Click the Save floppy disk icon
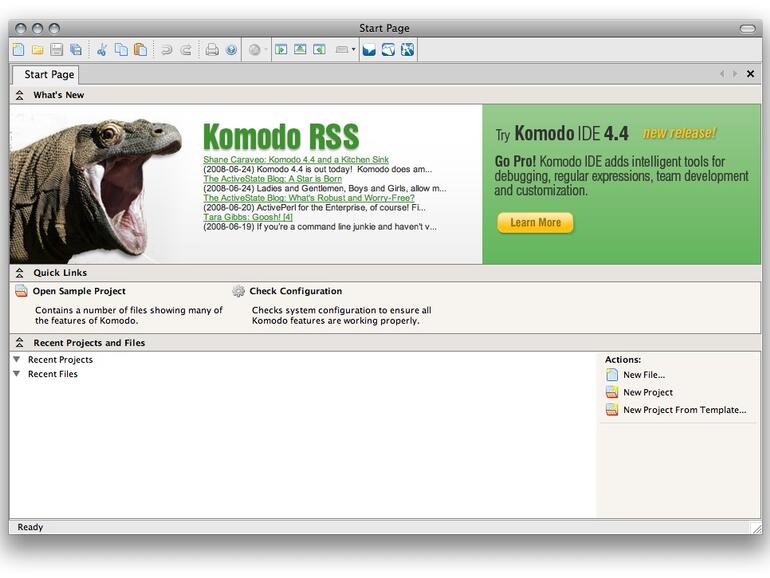Screen dimensions: 770x578 click(x=56, y=50)
